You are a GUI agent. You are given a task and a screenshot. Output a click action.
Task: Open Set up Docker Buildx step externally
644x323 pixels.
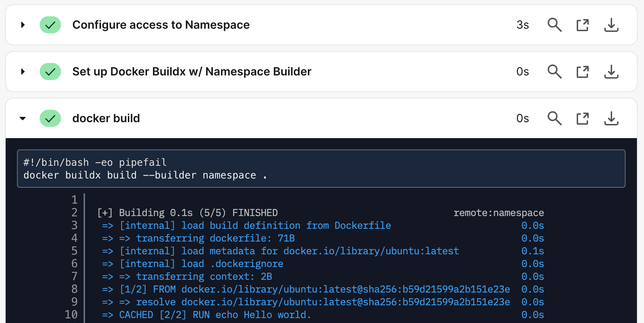coord(582,72)
